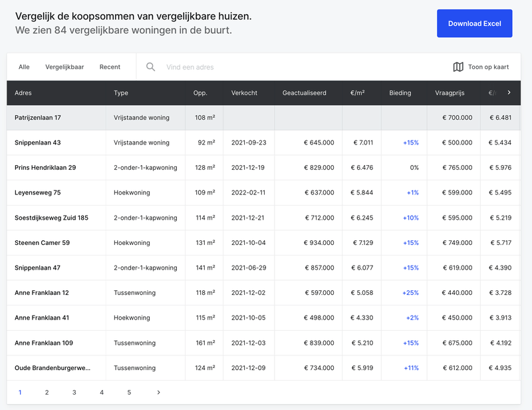Image resolution: width=532 pixels, height=410 pixels.
Task: Go to page 5 of results
Action: pyautogui.click(x=129, y=393)
